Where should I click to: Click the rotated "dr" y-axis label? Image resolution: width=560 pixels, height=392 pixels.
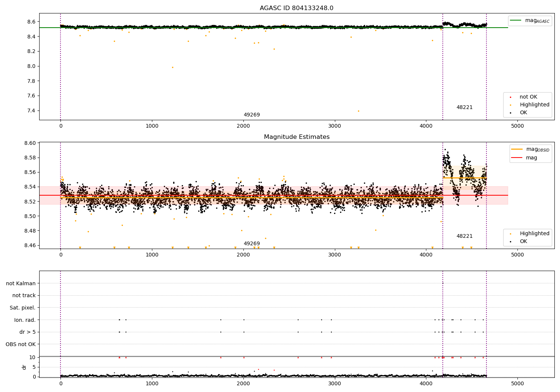coord(24,367)
